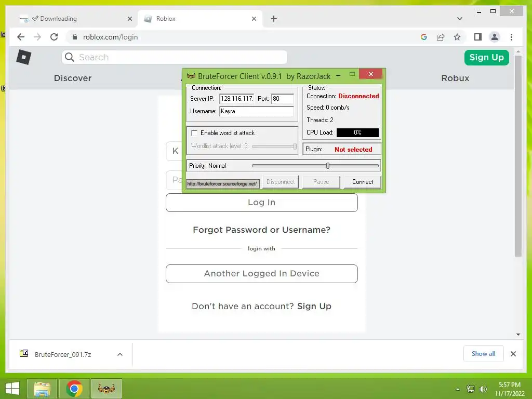The height and width of the screenshot is (399, 532).
Task: Expand the tab search chevron in Chrome
Action: pyautogui.click(x=459, y=19)
